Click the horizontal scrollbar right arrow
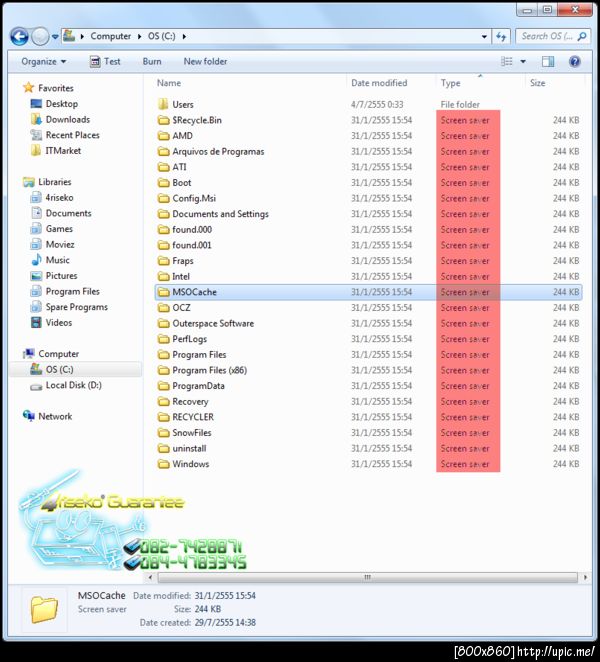 (x=585, y=577)
